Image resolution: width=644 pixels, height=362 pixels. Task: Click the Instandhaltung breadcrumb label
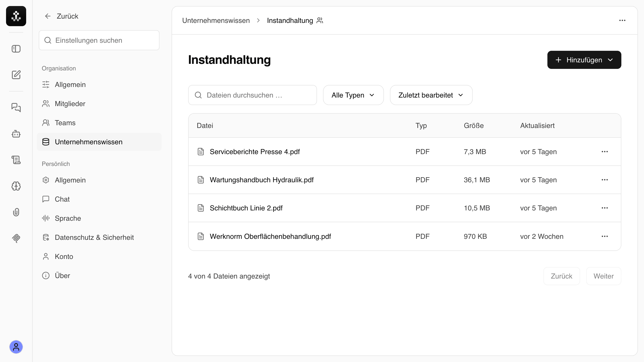point(290,20)
